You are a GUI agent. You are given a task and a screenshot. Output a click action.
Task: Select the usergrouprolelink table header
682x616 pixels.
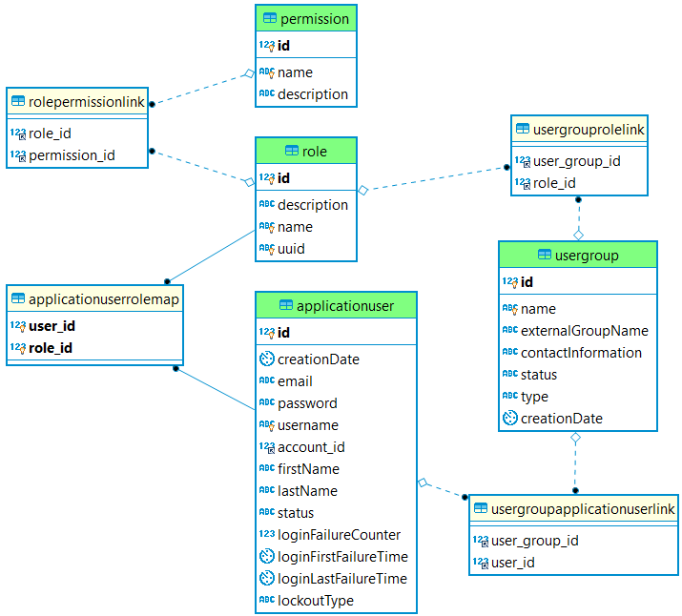coord(579,129)
